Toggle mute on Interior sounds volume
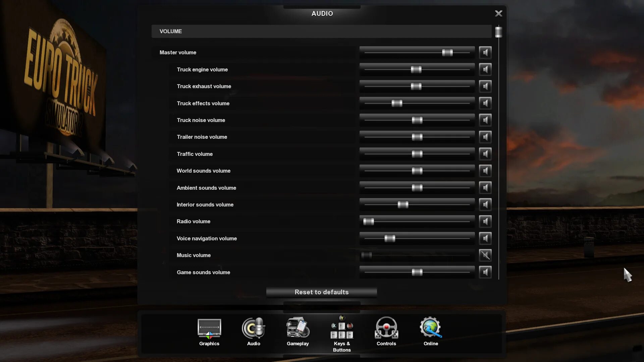Viewport: 644px width, 362px height. click(485, 205)
